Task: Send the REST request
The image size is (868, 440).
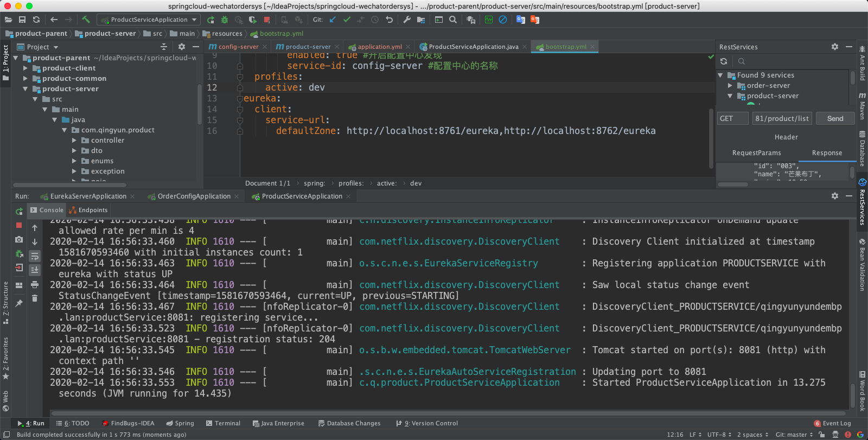Action: tap(835, 118)
